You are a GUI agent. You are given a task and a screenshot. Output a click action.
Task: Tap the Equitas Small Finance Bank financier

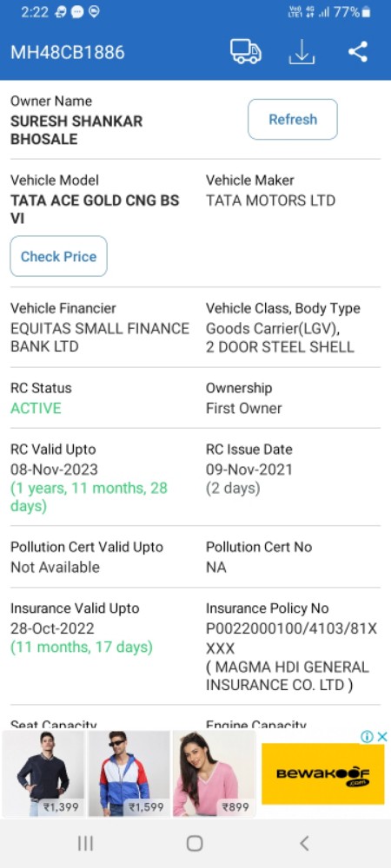pos(100,338)
